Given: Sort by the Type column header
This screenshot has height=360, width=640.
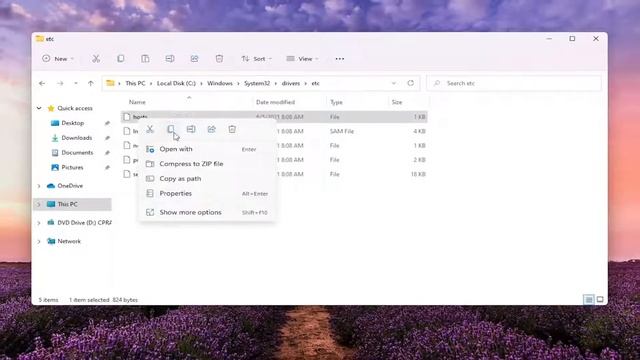Looking at the screenshot, I should coord(336,102).
